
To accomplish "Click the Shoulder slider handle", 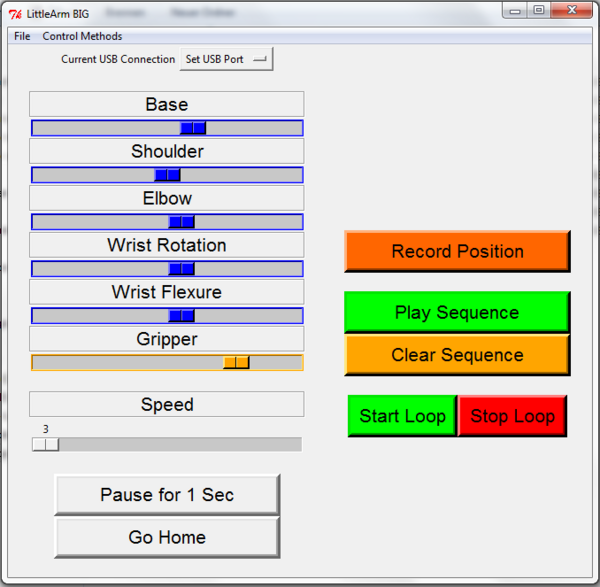I will tap(167, 175).
